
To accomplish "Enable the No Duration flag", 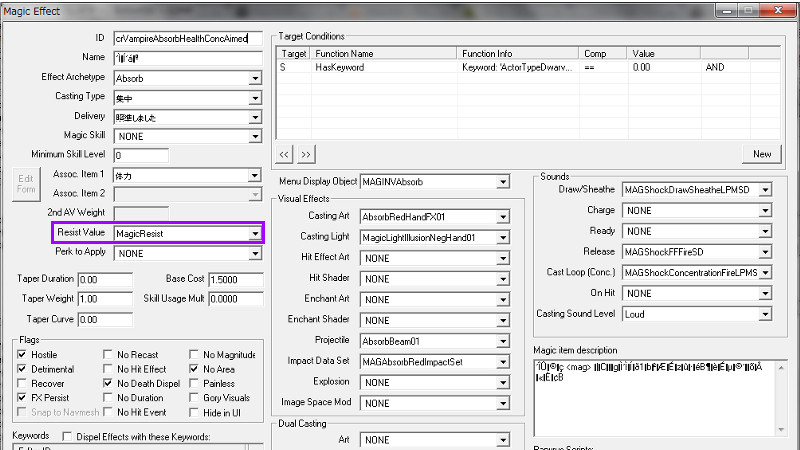I will click(x=108, y=397).
